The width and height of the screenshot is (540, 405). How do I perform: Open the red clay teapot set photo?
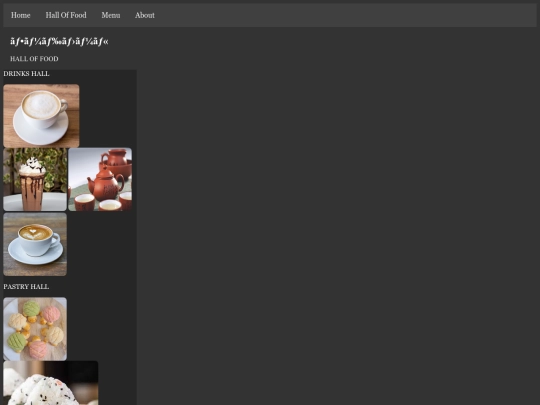pos(100,179)
